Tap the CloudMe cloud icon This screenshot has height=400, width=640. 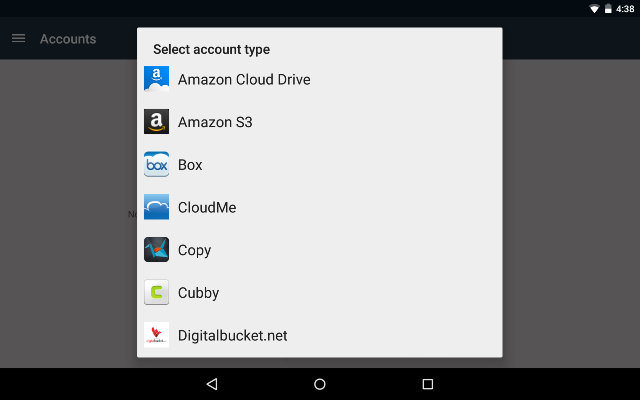pyautogui.click(x=156, y=207)
